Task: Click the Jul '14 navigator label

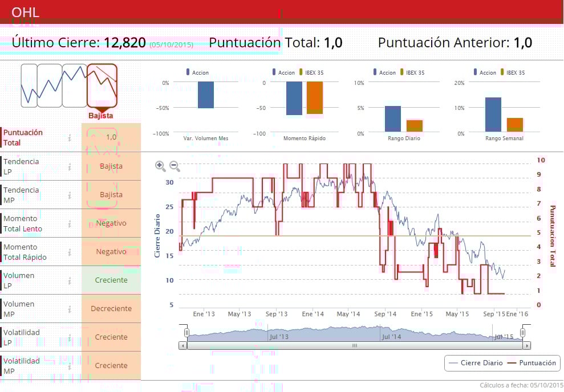Action: click(392, 337)
